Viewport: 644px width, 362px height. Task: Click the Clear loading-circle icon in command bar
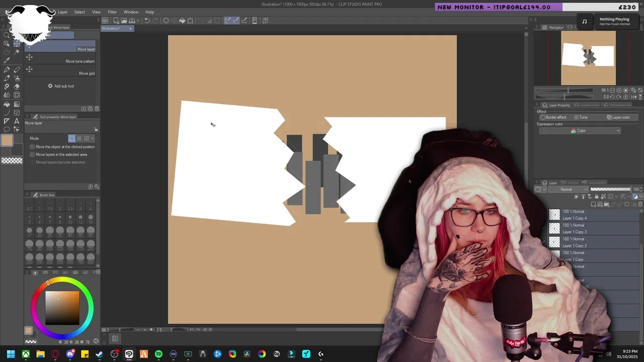coord(166,21)
